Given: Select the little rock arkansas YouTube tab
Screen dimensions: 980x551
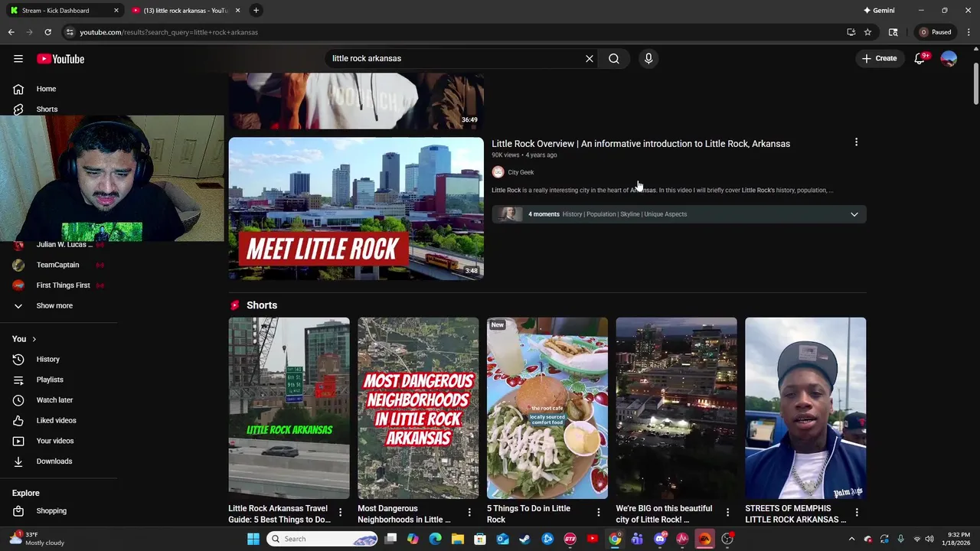Looking at the screenshot, I should coord(186,11).
